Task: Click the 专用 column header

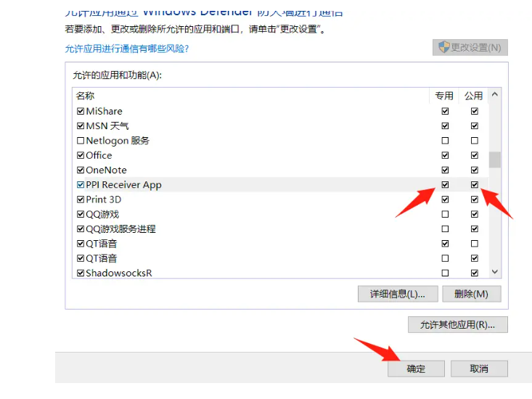Action: click(444, 96)
